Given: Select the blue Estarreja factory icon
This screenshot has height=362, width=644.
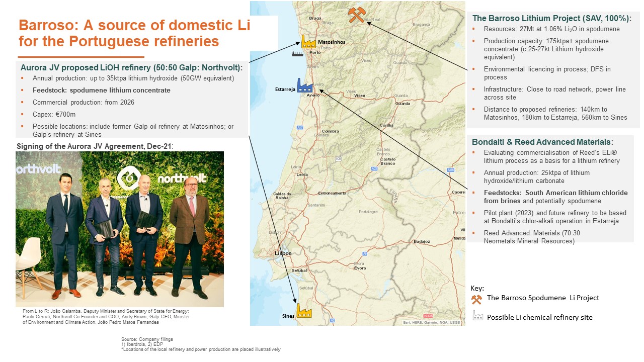Looking at the screenshot, I should (304, 85).
